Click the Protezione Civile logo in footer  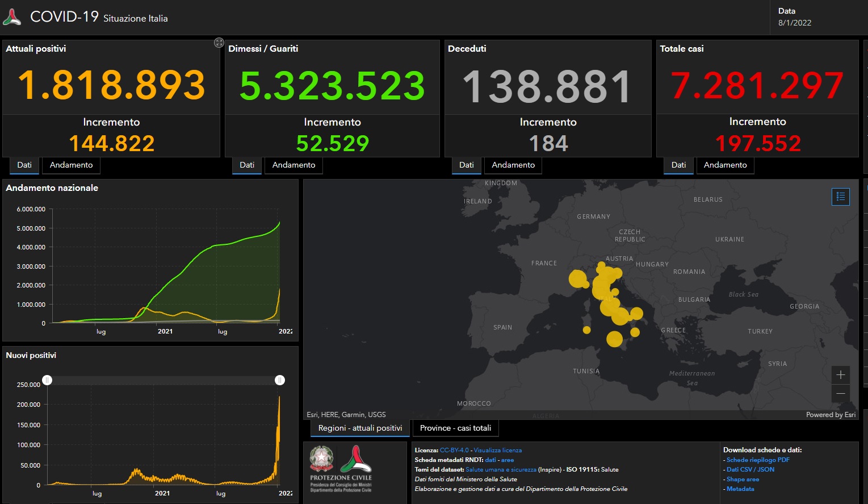(356, 459)
